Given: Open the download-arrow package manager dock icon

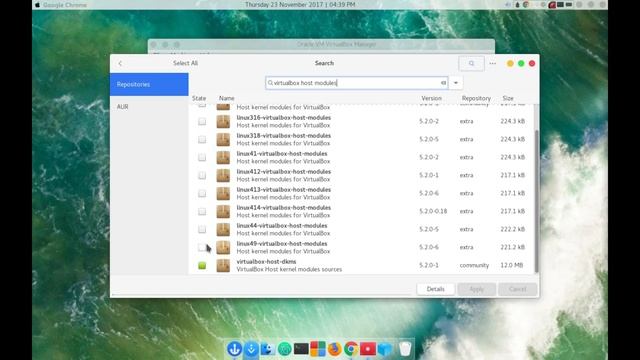Looking at the screenshot, I should pos(251,349).
